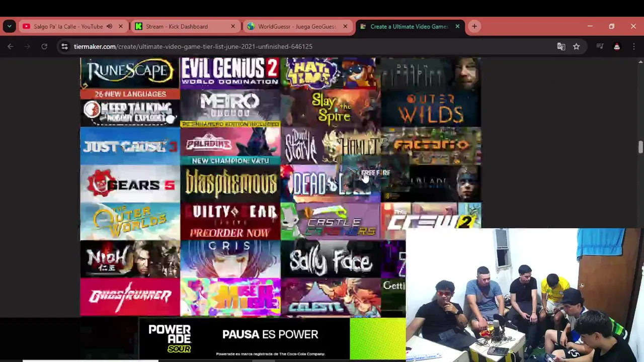The width and height of the screenshot is (644, 362).
Task: Click the Powerade Sour ad banner
Action: (272, 339)
